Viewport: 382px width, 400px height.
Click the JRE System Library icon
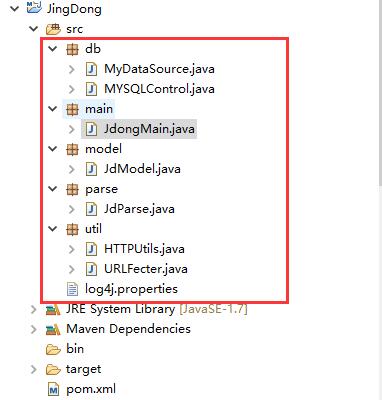click(53, 310)
